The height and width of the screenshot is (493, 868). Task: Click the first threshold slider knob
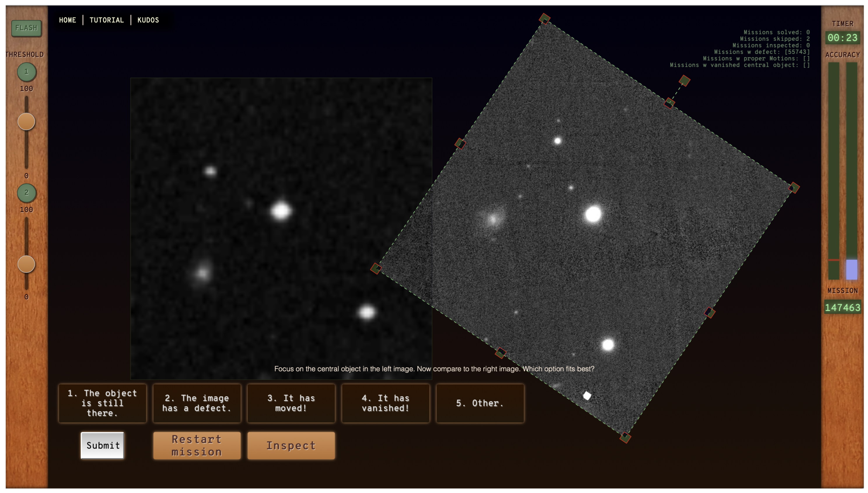(x=26, y=121)
